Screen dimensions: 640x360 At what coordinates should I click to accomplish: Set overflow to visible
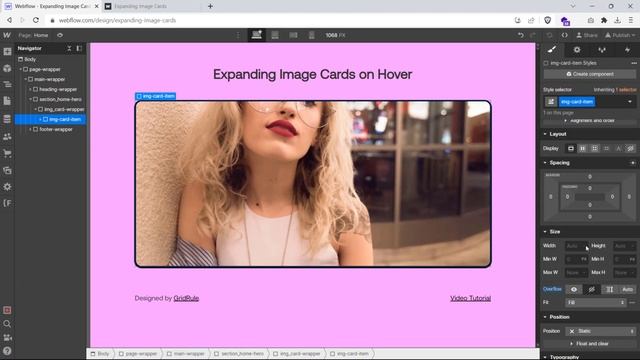[574, 289]
